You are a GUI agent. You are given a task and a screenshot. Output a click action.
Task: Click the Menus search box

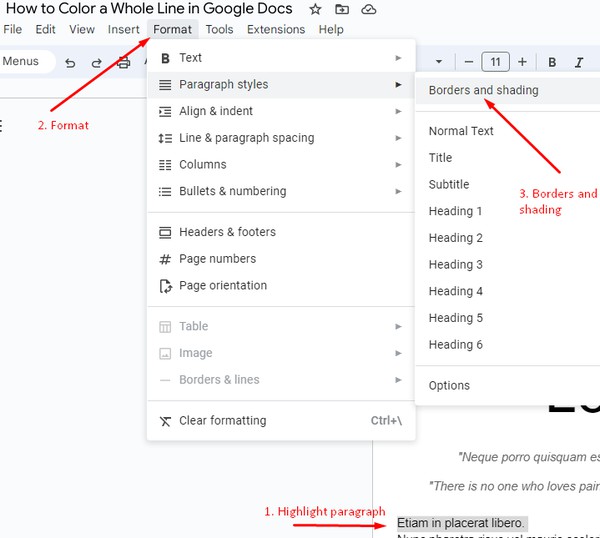27,61
